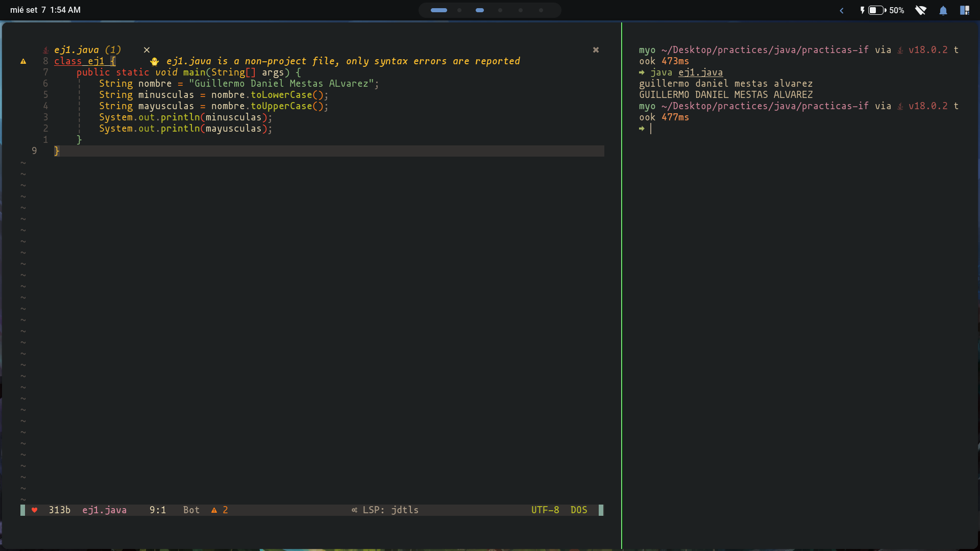The height and width of the screenshot is (551, 980).
Task: Close the editor with the right X button
Action: click(595, 50)
